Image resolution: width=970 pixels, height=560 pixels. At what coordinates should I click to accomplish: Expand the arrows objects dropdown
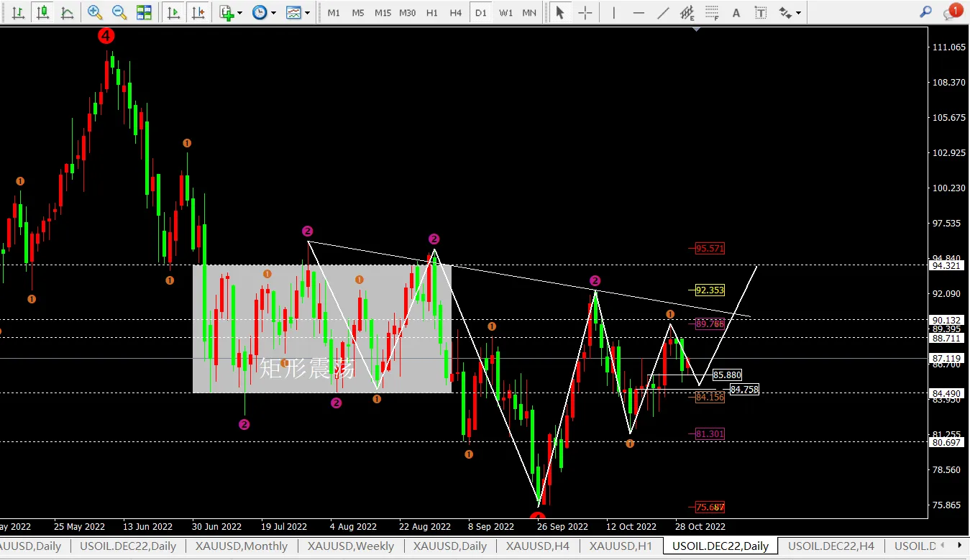(x=798, y=13)
